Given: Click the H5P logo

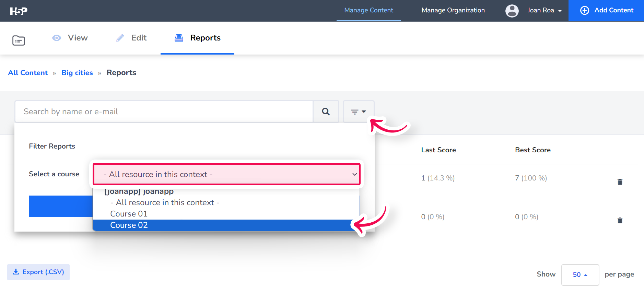Looking at the screenshot, I should [19, 11].
